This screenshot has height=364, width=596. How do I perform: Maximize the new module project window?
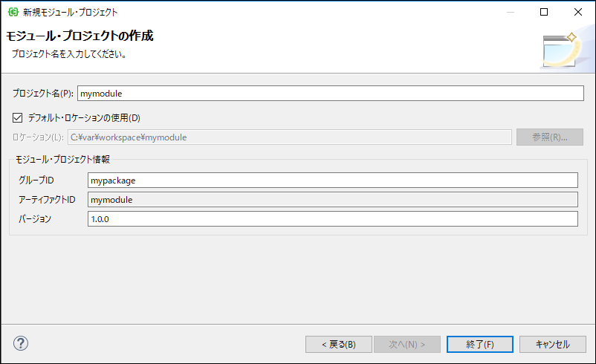click(544, 12)
